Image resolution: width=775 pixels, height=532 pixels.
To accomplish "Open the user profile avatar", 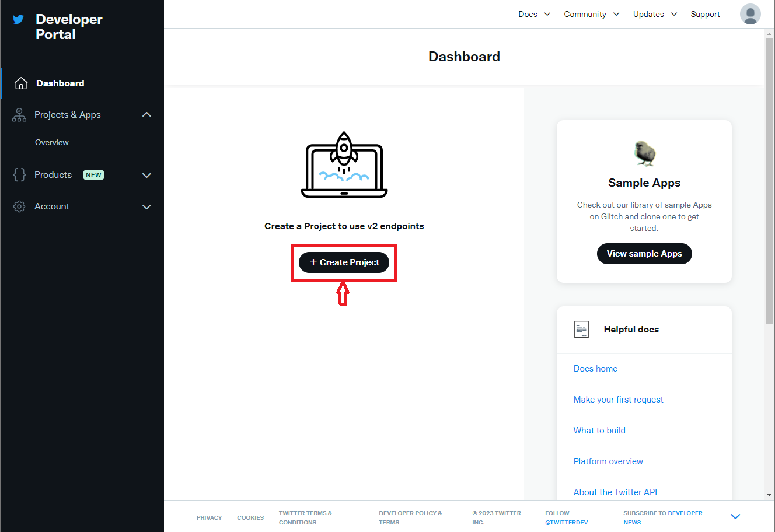I will pyautogui.click(x=750, y=14).
